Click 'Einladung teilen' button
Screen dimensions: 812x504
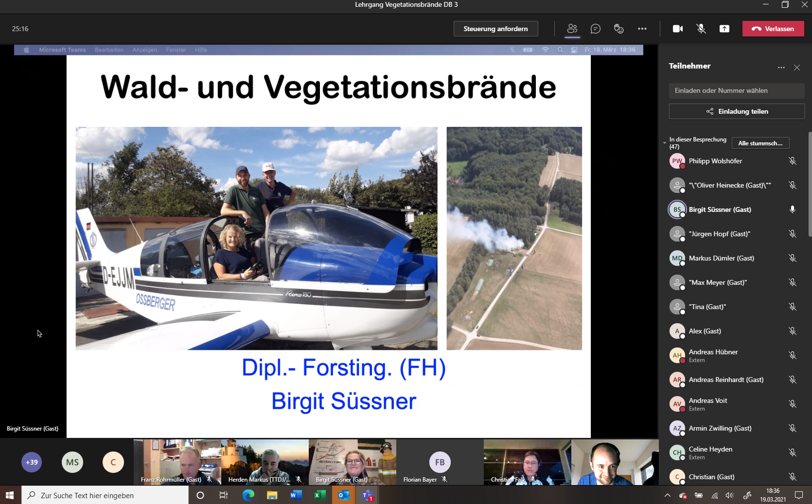737,111
